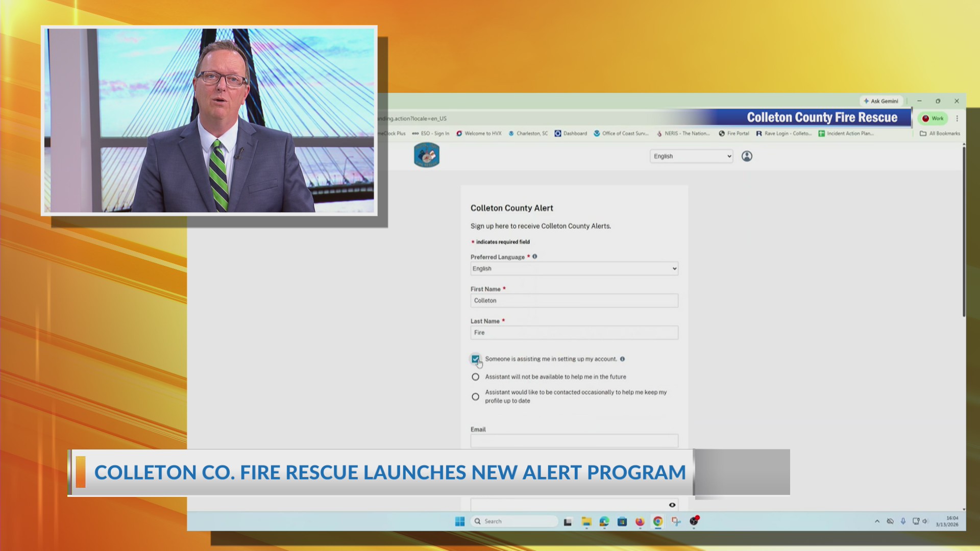
Task: Open 'Incident Action Plan...' bookmark
Action: [846, 134]
